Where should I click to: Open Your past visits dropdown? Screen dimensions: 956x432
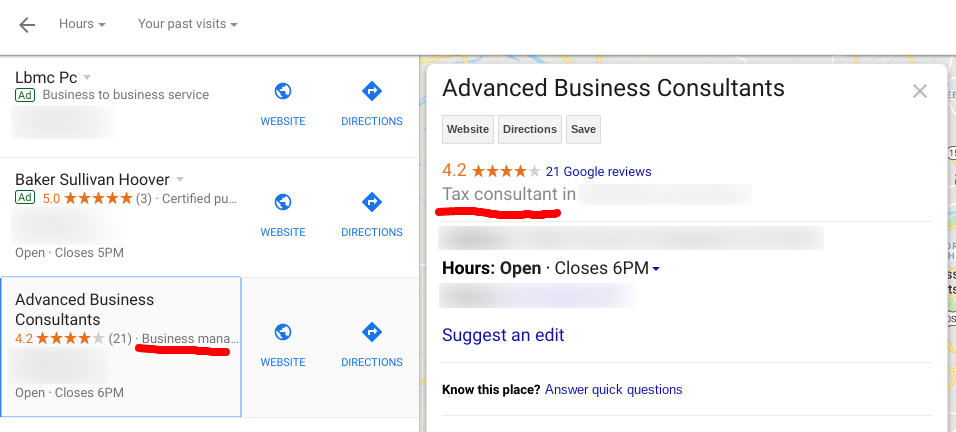(x=188, y=24)
